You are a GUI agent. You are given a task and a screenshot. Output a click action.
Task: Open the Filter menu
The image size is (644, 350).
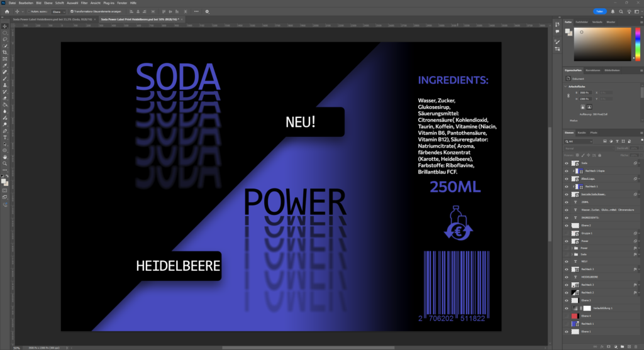click(84, 3)
